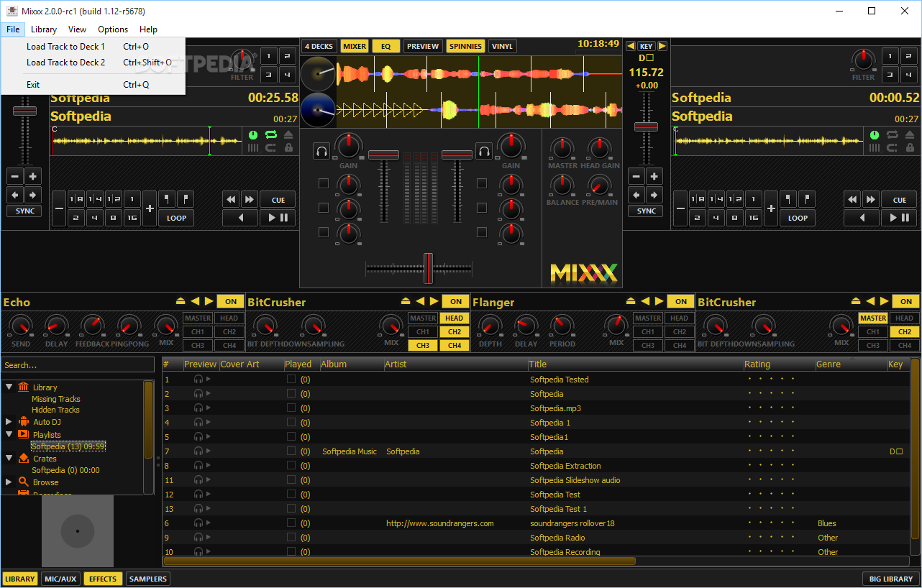The image size is (922, 588).
Task: Collapse the Playlists tree node
Action: click(x=9, y=434)
